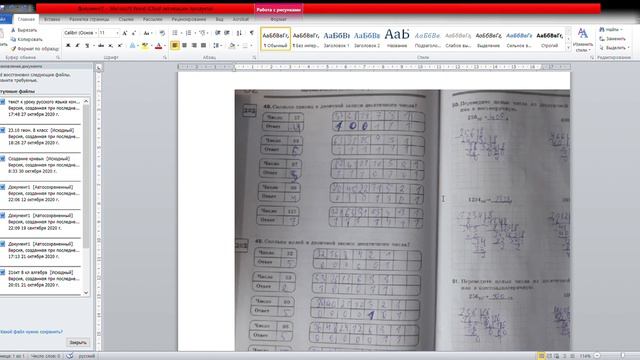Screen dimensions: 640x360
Task: Toggle align text left
Action: (175, 45)
